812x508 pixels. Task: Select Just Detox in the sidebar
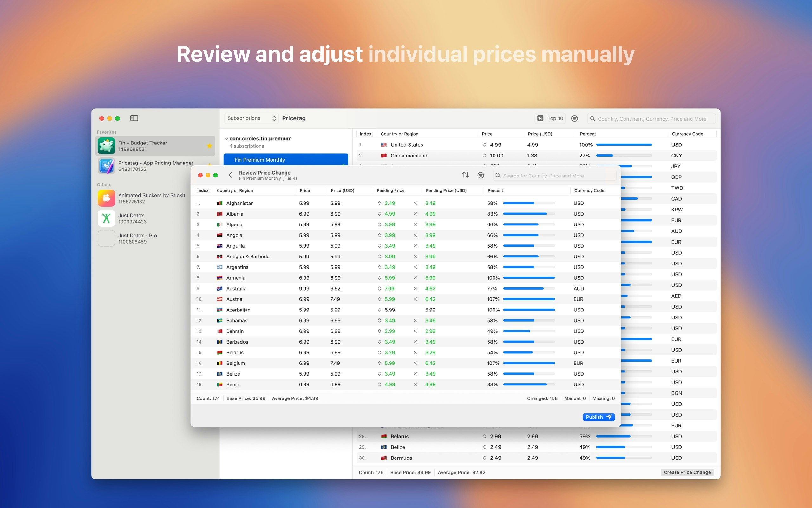pos(155,218)
